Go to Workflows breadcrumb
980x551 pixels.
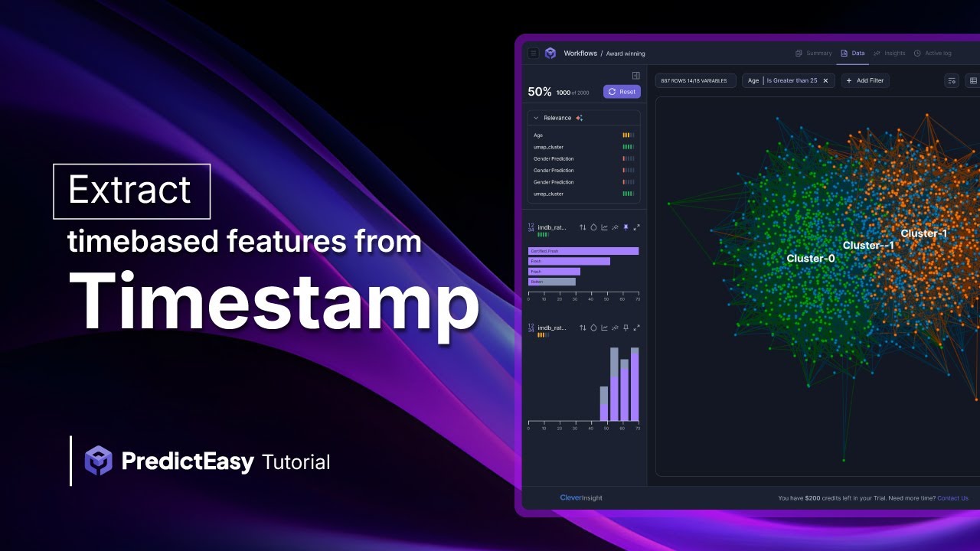point(580,54)
